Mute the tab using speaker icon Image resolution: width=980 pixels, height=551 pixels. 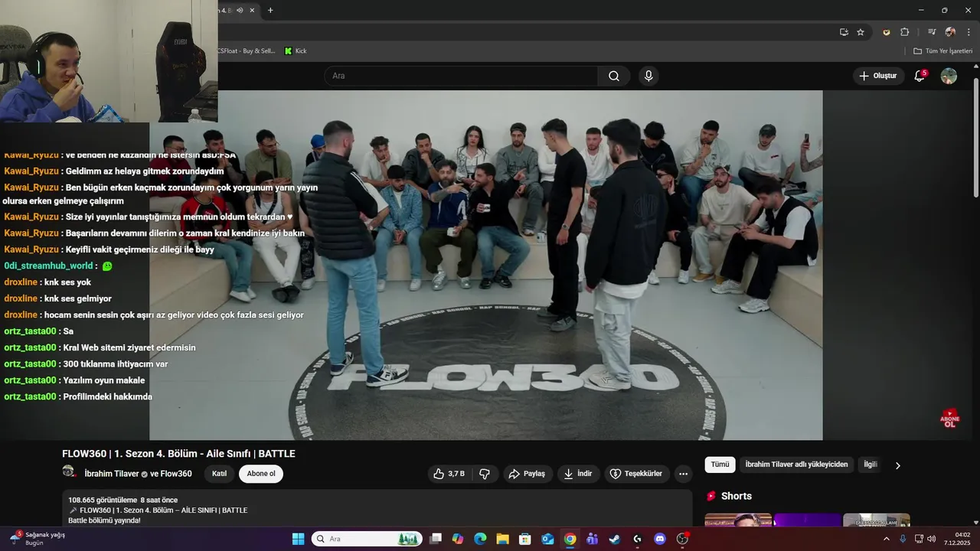(x=240, y=10)
